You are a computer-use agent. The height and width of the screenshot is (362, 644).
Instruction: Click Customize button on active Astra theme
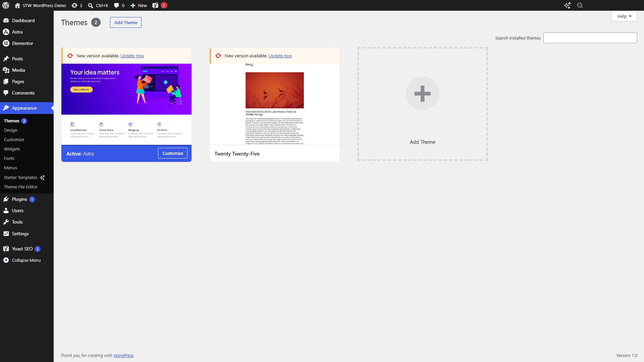(173, 153)
